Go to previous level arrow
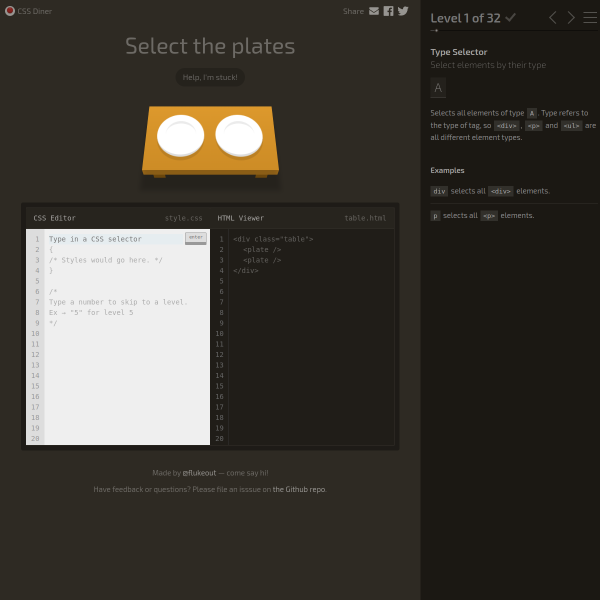 (553, 18)
